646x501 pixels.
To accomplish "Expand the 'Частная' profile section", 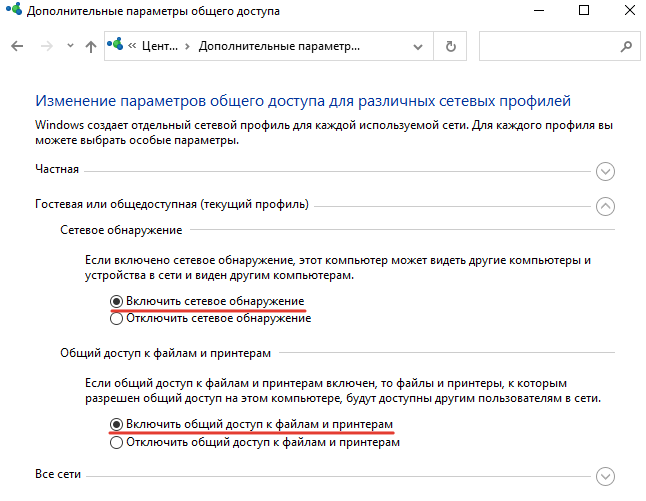I will click(x=605, y=171).
